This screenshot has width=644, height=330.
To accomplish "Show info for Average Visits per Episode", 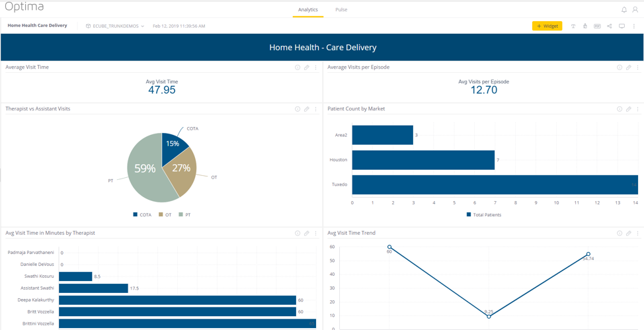I will coord(620,67).
